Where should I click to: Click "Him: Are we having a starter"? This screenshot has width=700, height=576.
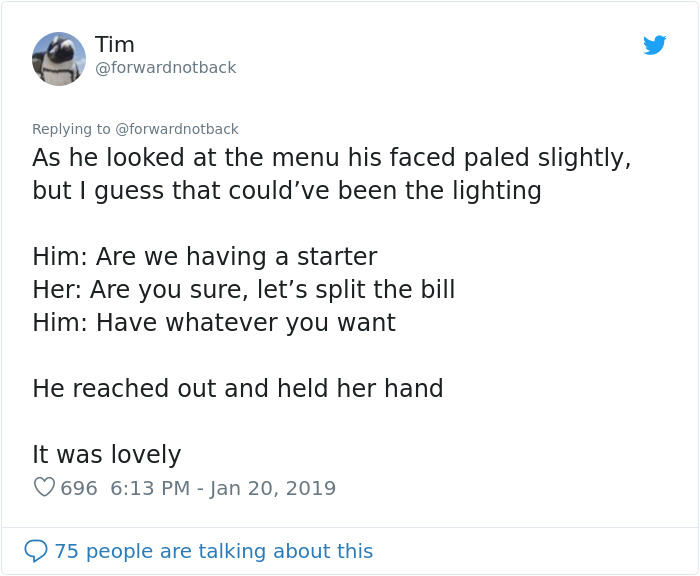pos(204,256)
